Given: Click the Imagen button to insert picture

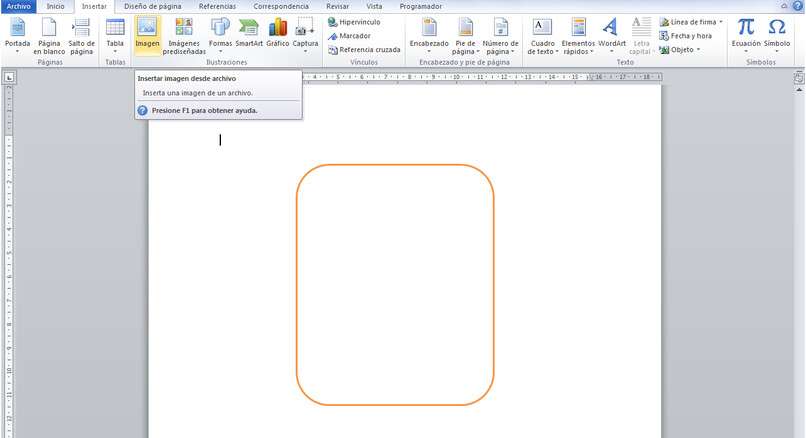Looking at the screenshot, I should click(x=148, y=35).
